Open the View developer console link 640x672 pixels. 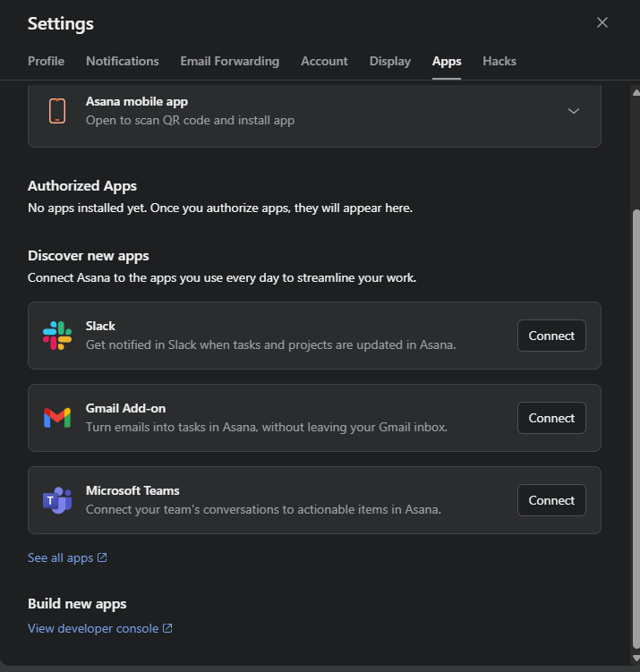(x=93, y=628)
